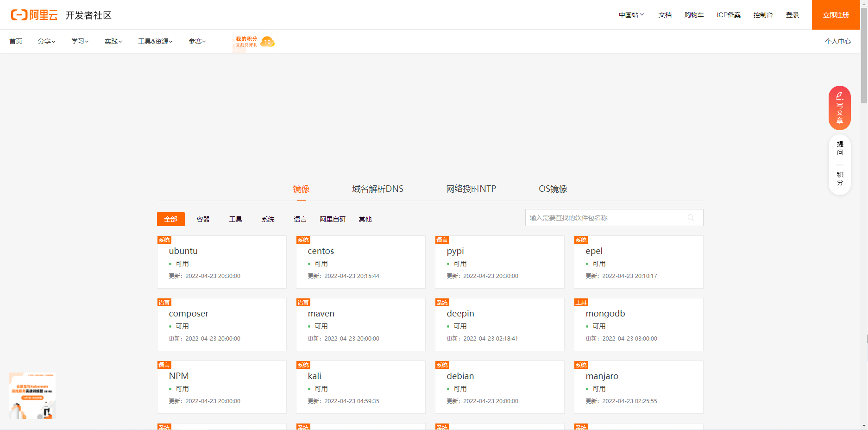868x430 pixels.
Task: Open the 购物车 link
Action: (694, 15)
